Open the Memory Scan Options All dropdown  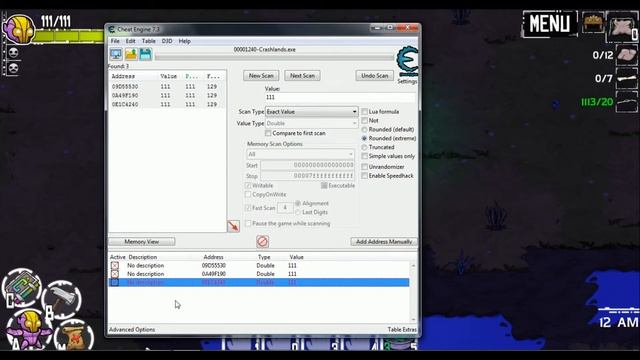coord(300,154)
